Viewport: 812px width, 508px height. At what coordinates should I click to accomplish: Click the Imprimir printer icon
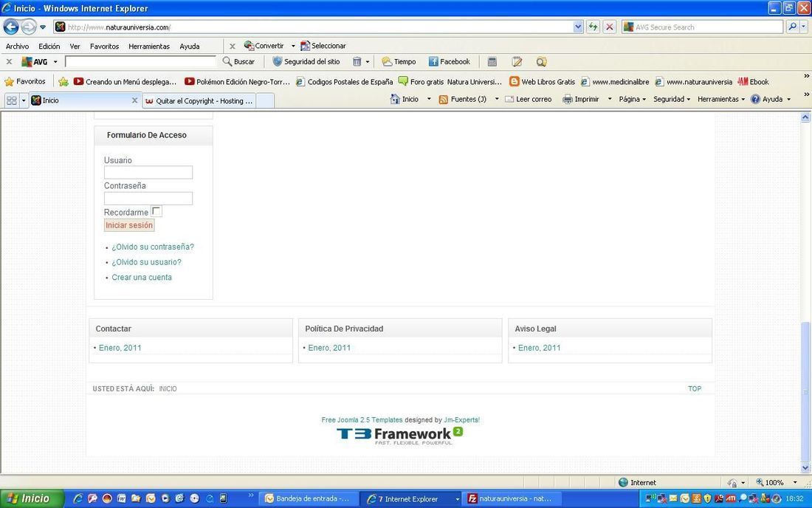click(x=568, y=100)
